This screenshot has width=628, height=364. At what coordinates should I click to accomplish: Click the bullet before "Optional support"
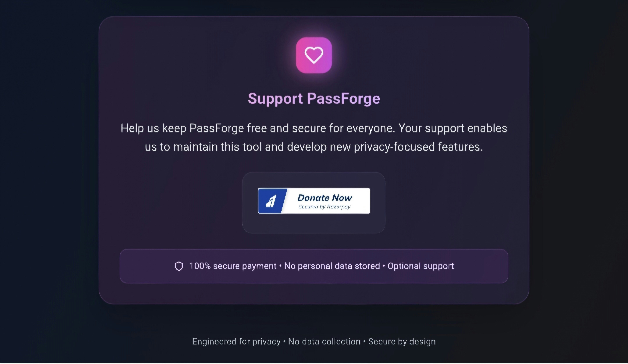(383, 266)
